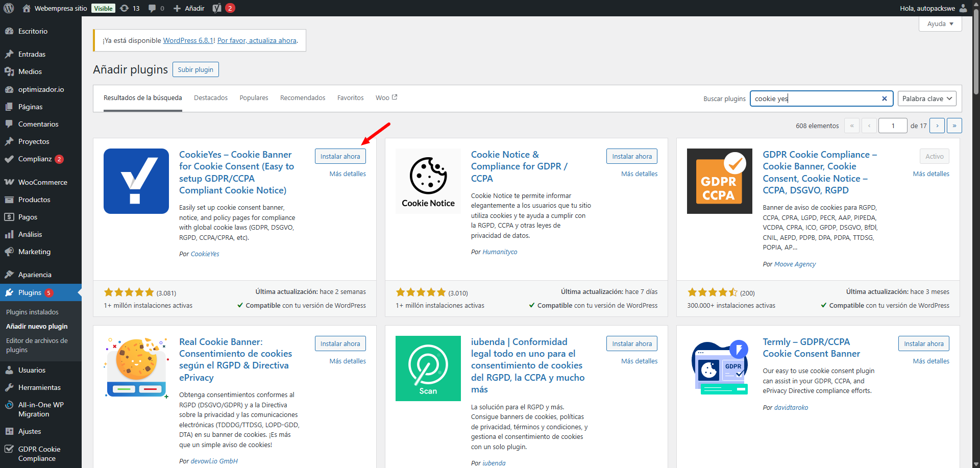Click the iubenda Scan thumbnail
This screenshot has width=980, height=468.
pos(428,368)
